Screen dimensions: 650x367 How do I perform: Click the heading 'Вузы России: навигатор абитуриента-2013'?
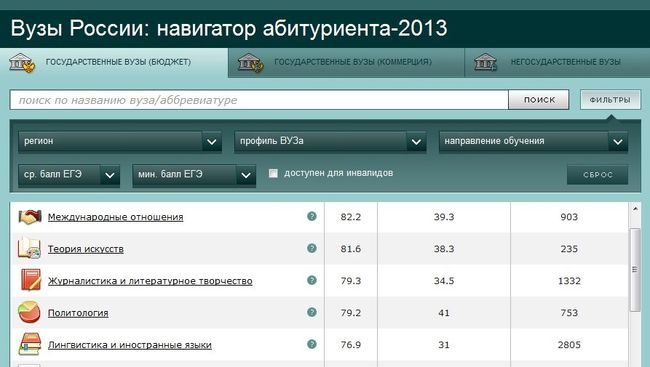229,29
